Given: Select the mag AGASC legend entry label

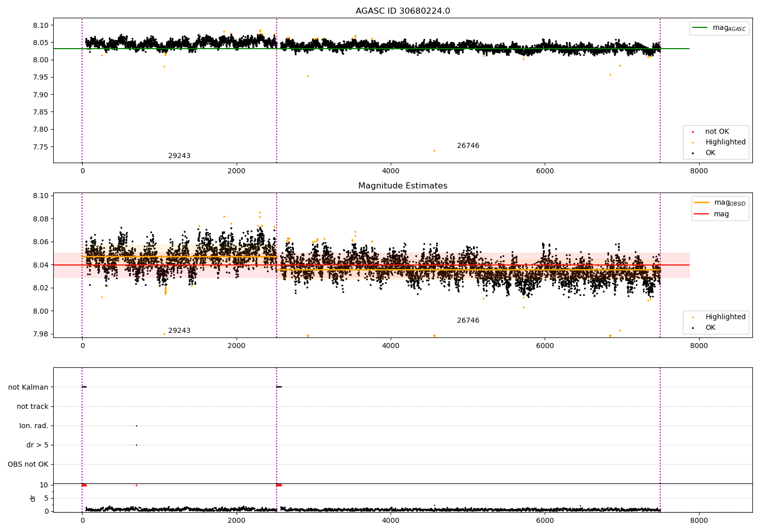Looking at the screenshot, I should coord(729,28).
